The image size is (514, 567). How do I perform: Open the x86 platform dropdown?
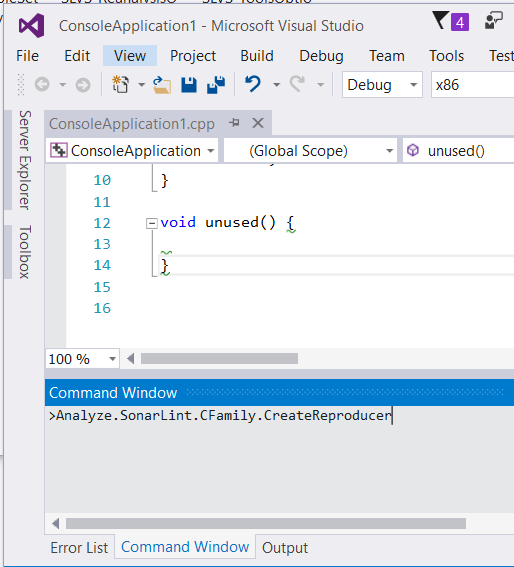click(472, 85)
